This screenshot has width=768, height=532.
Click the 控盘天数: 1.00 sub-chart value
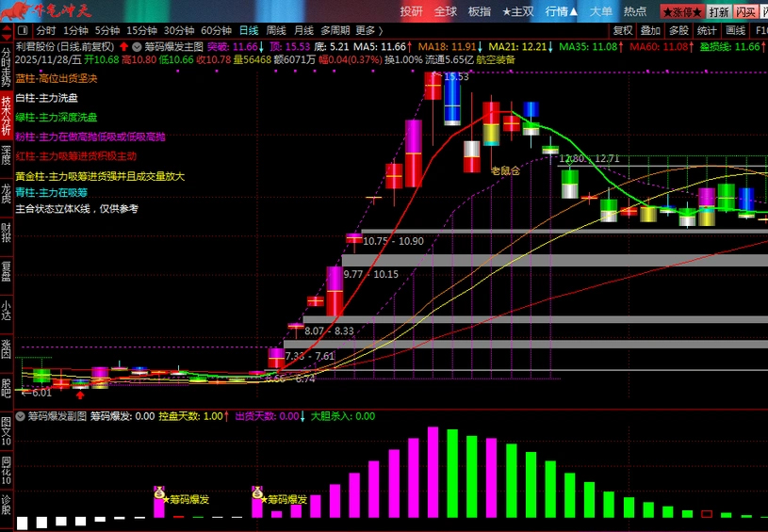(x=194, y=416)
